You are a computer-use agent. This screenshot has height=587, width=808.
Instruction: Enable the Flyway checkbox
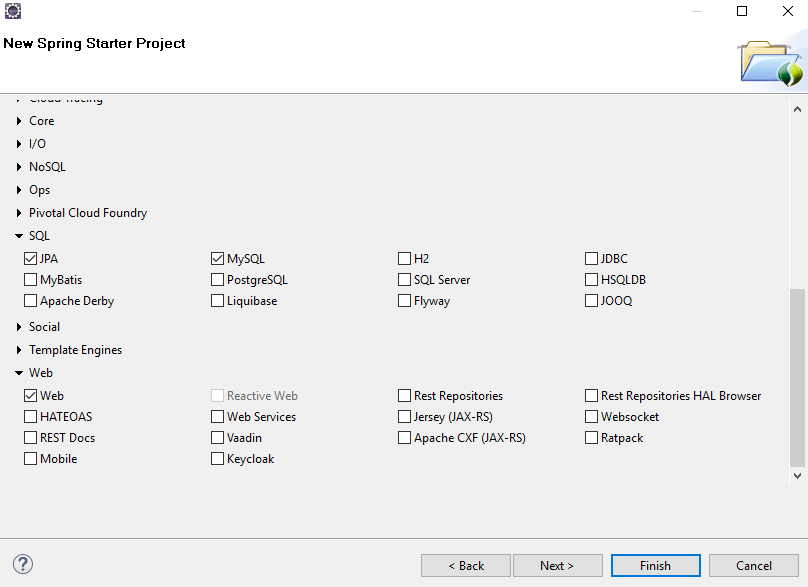pyautogui.click(x=405, y=301)
